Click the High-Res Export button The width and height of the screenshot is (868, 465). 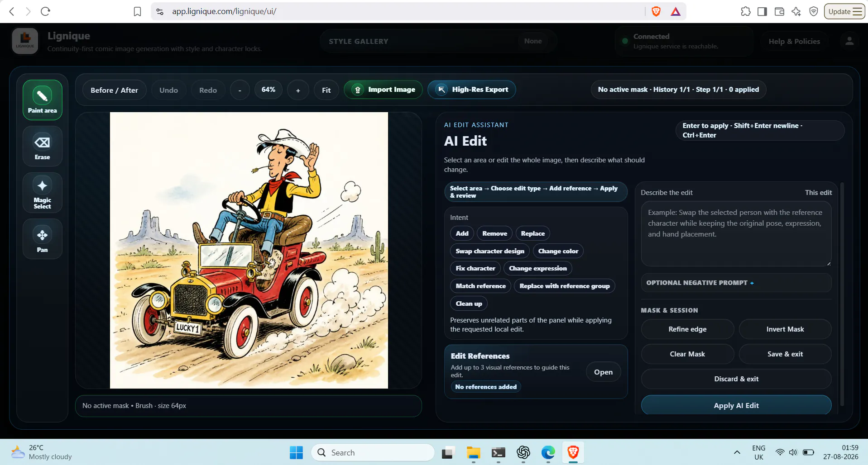coord(472,90)
